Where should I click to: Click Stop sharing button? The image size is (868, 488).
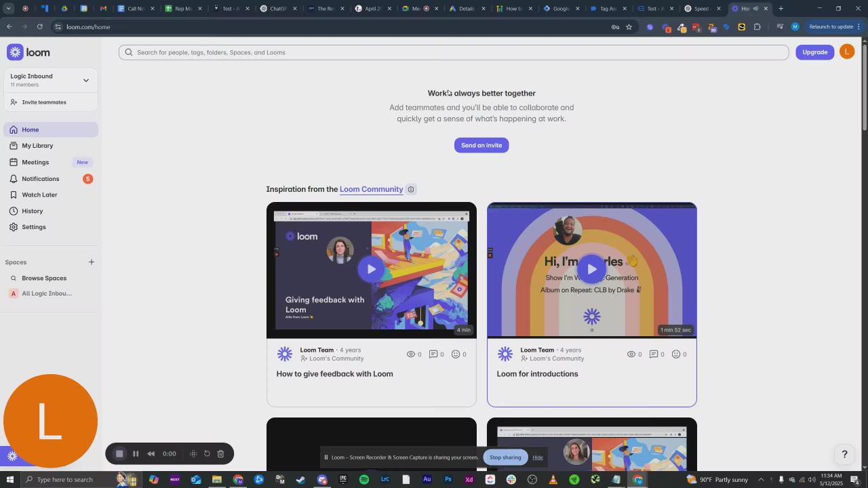505,457
